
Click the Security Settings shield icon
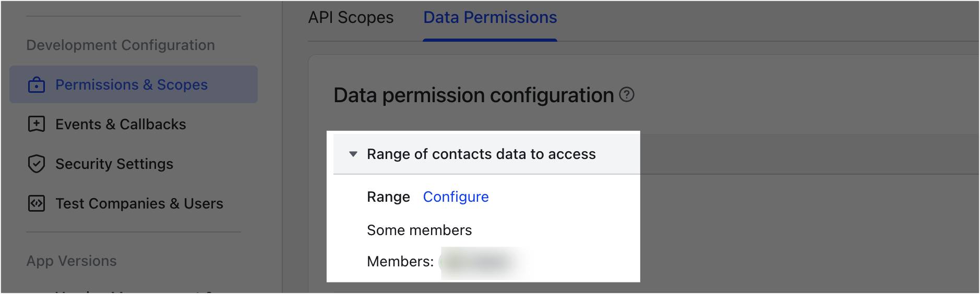click(37, 164)
